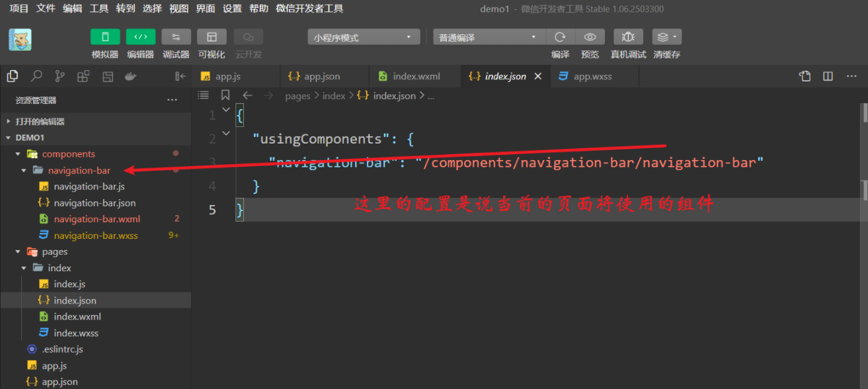Open the 微信开发者工具 menu
The height and width of the screenshot is (389, 868).
[x=309, y=9]
